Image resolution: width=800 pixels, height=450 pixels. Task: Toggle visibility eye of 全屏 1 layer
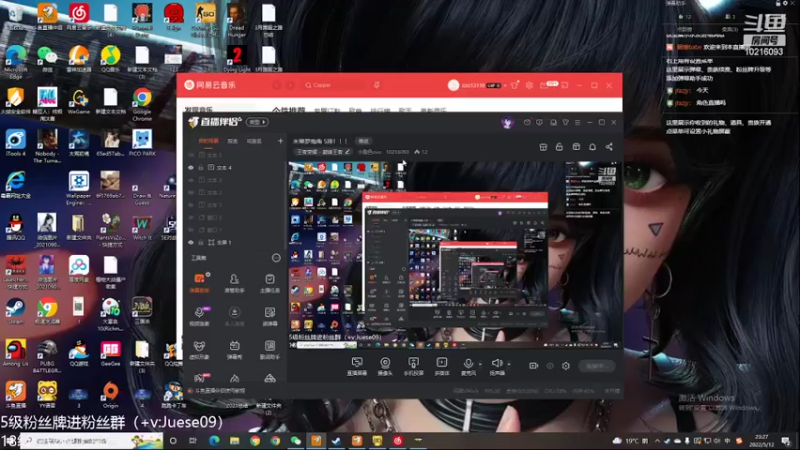191,242
